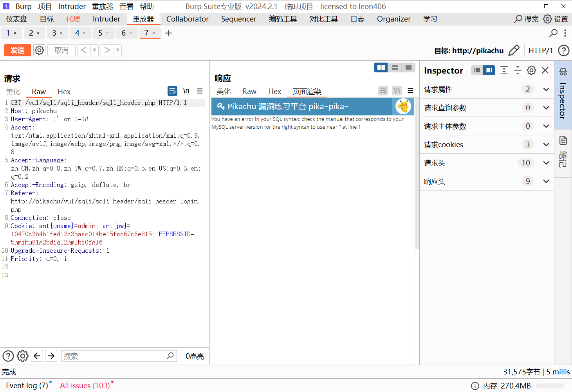
Task: Open the Burp menu in menu bar
Action: pyautogui.click(x=23, y=7)
